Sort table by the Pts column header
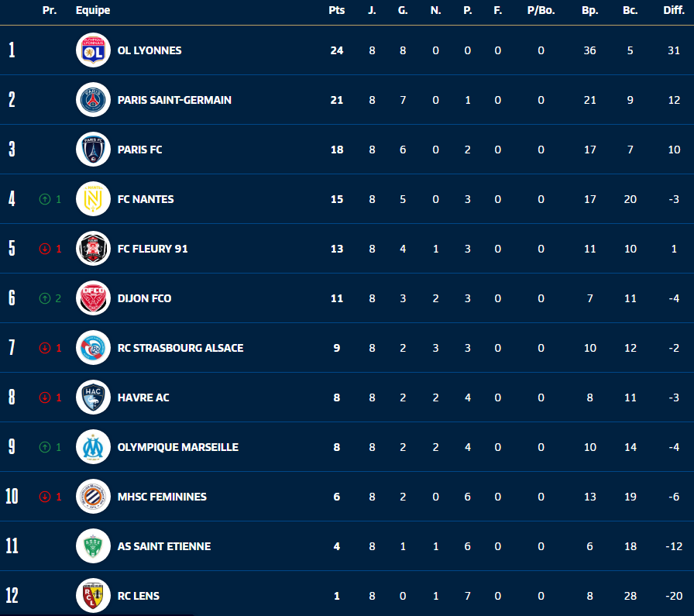 pyautogui.click(x=336, y=11)
